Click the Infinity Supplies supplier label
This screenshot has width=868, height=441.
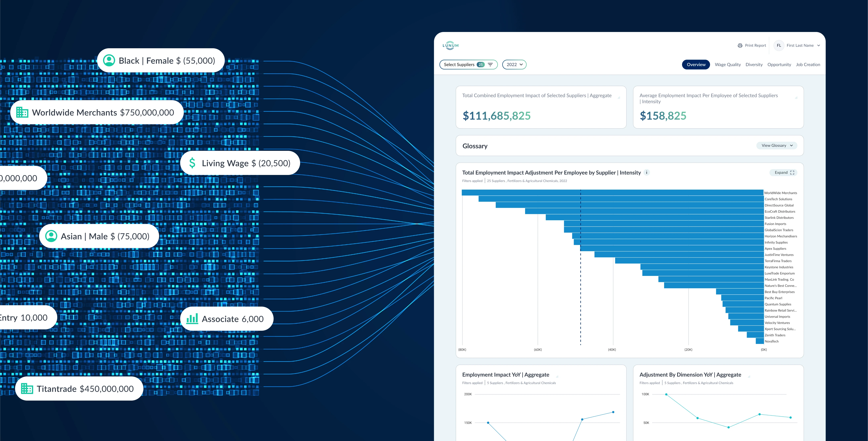pos(776,242)
